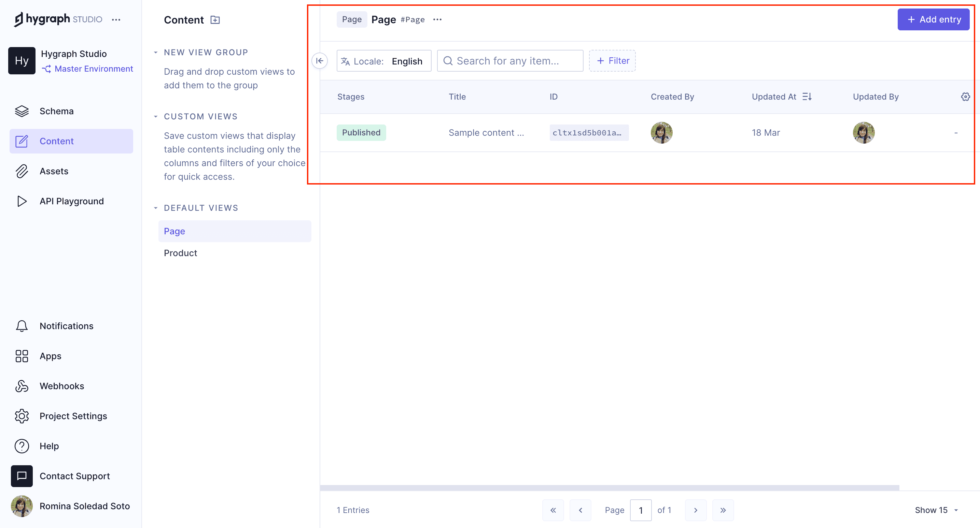Screen dimensions: 980x528
Task: Open table column settings gear icon
Action: click(965, 97)
